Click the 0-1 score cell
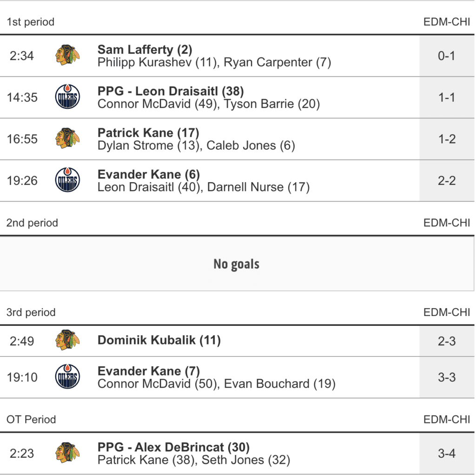The height and width of the screenshot is (475, 476). tap(447, 56)
